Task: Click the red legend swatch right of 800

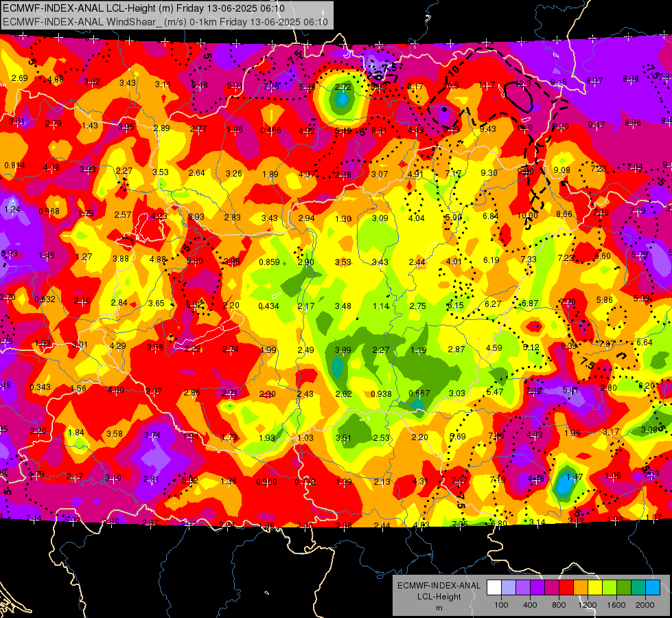Action: [x=566, y=588]
